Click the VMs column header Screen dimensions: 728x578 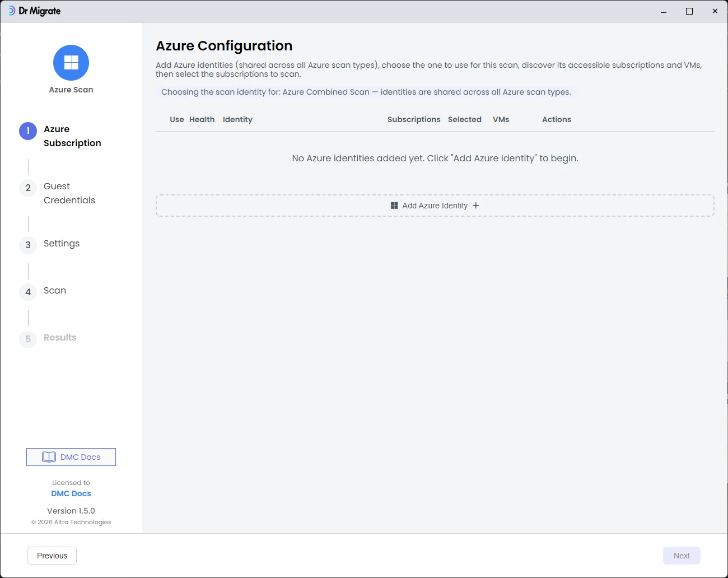point(501,119)
